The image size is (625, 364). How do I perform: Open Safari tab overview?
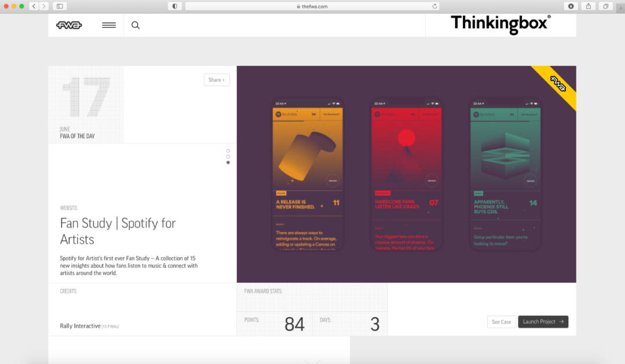coord(606,6)
